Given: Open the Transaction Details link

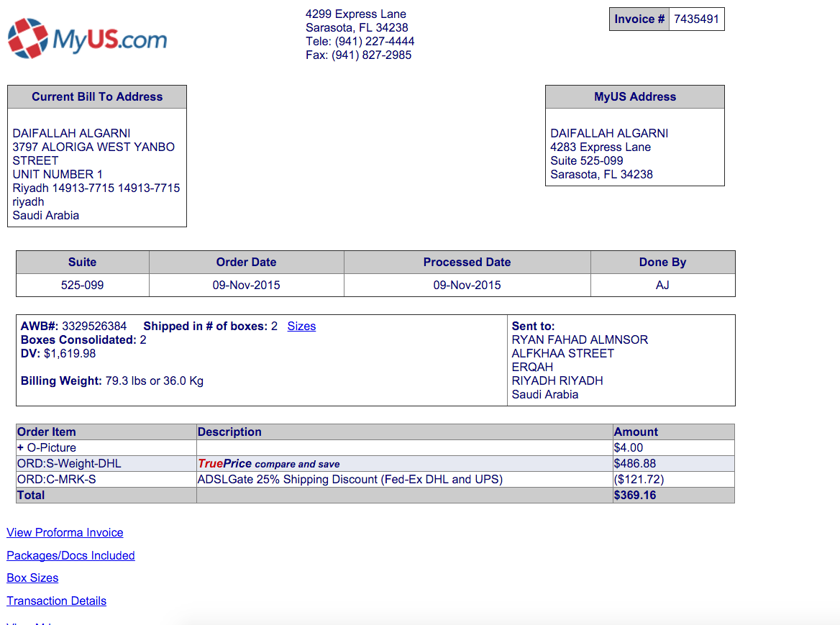Looking at the screenshot, I should (x=56, y=601).
